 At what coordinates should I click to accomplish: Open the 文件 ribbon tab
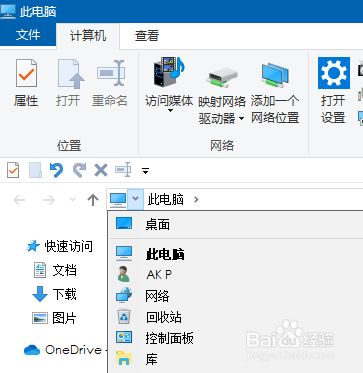pyautogui.click(x=28, y=35)
